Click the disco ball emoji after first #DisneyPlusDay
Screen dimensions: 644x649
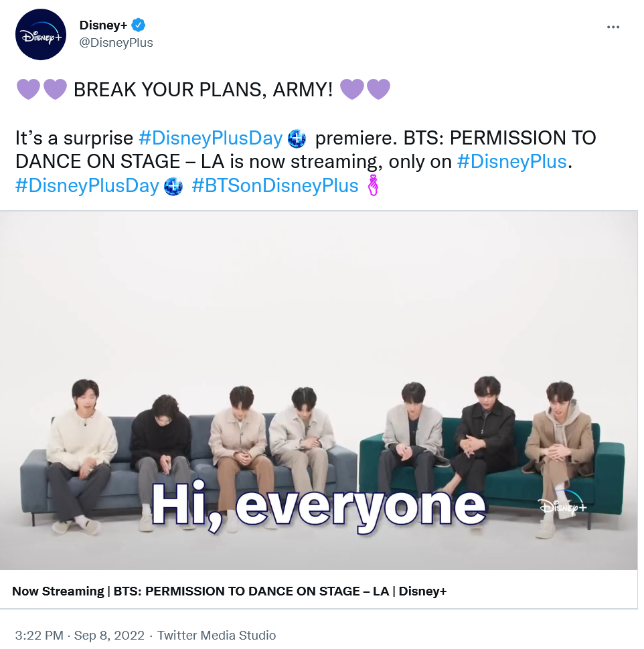pyautogui.click(x=297, y=138)
